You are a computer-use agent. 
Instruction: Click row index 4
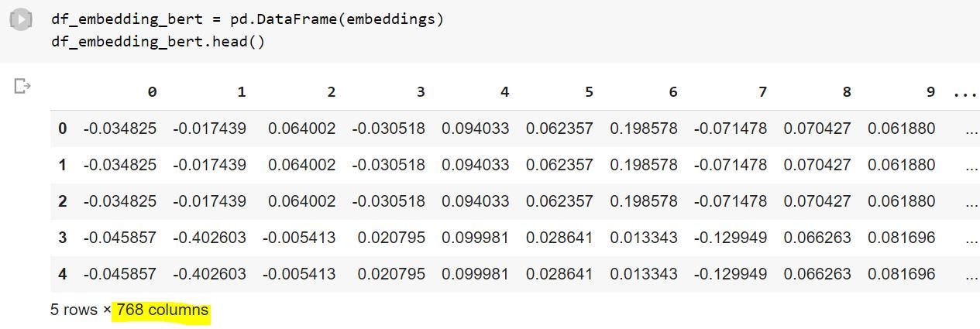pos(63,274)
